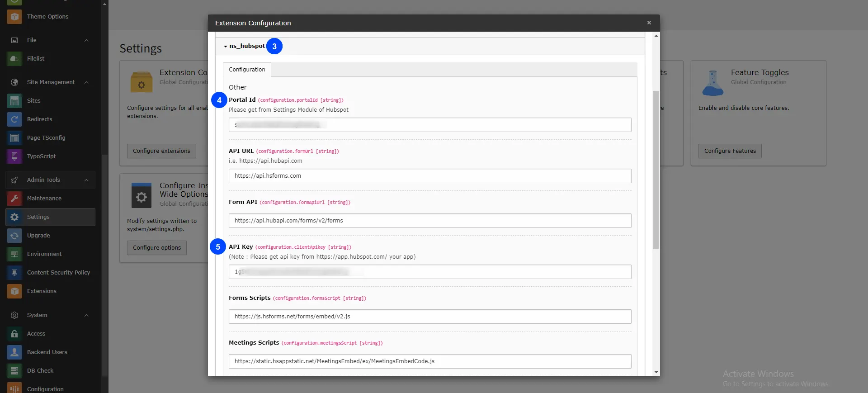Close the Extension Configuration dialog
Image resolution: width=868 pixels, height=393 pixels.
[x=649, y=23]
